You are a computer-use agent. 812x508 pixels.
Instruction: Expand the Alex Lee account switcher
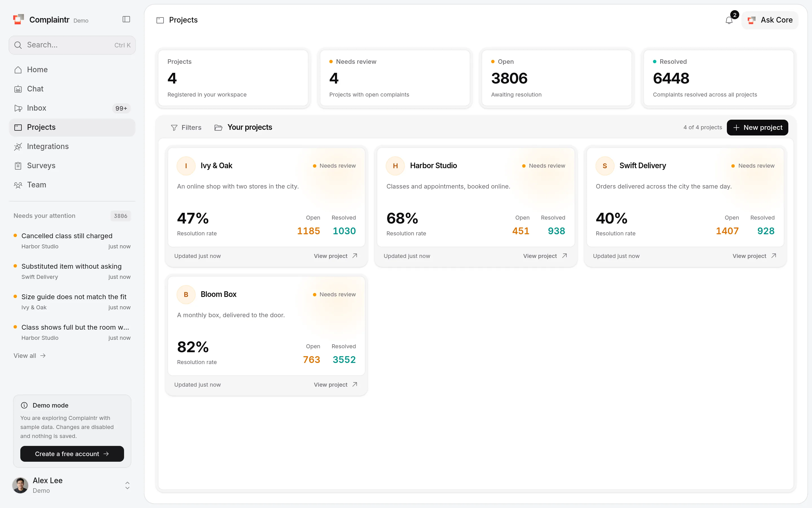click(x=127, y=485)
